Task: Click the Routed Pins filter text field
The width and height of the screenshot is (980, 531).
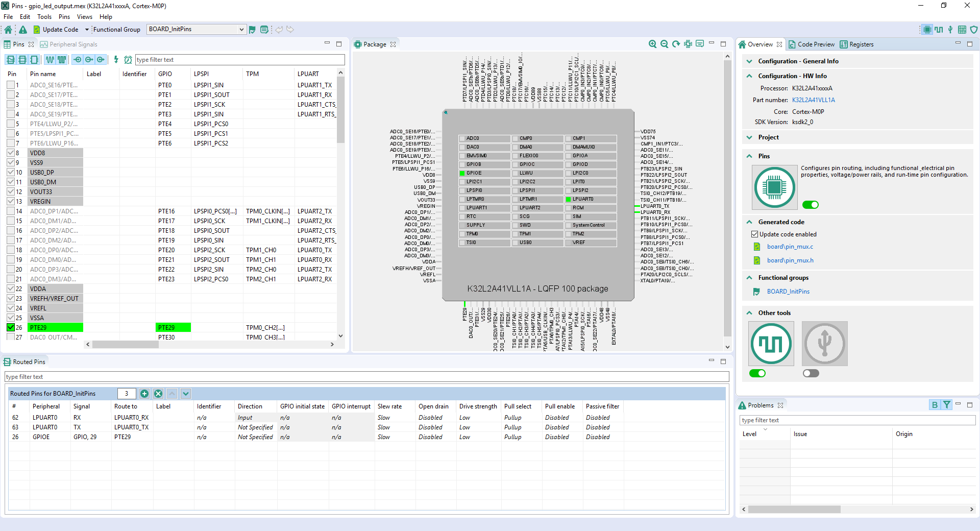Action: click(366, 377)
